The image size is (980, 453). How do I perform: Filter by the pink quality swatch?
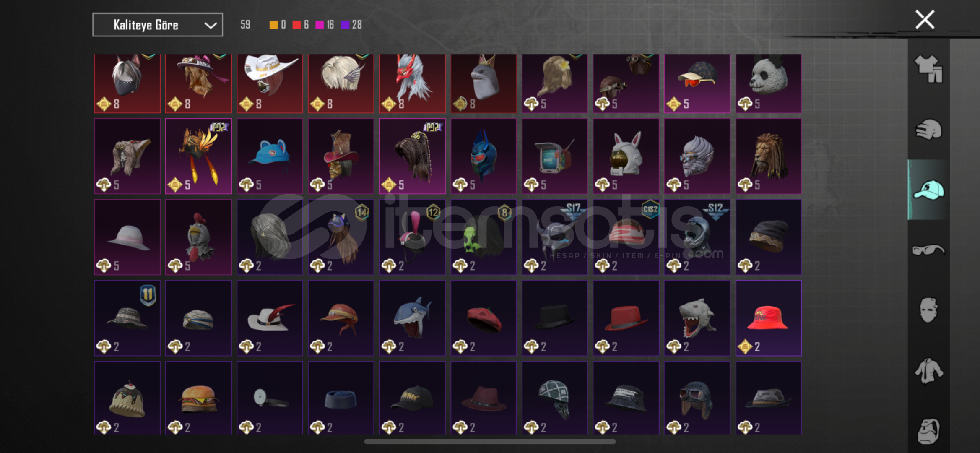[320, 25]
